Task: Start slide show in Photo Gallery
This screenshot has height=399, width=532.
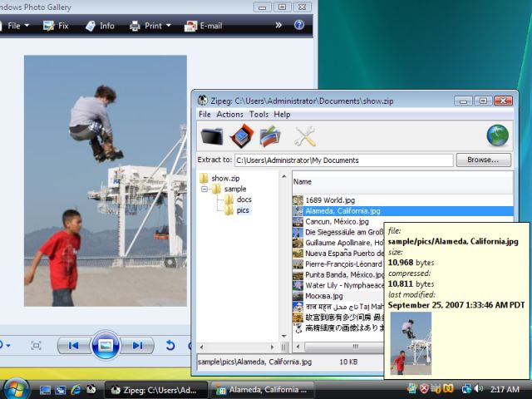Action: (x=106, y=346)
